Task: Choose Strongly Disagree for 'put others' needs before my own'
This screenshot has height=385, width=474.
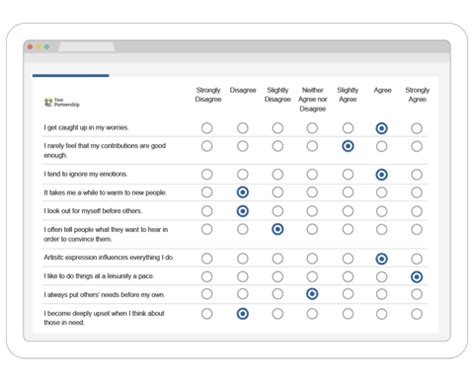Action: coord(207,294)
